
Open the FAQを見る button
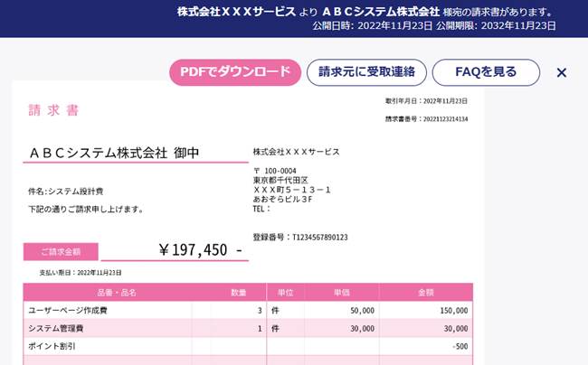[486, 72]
